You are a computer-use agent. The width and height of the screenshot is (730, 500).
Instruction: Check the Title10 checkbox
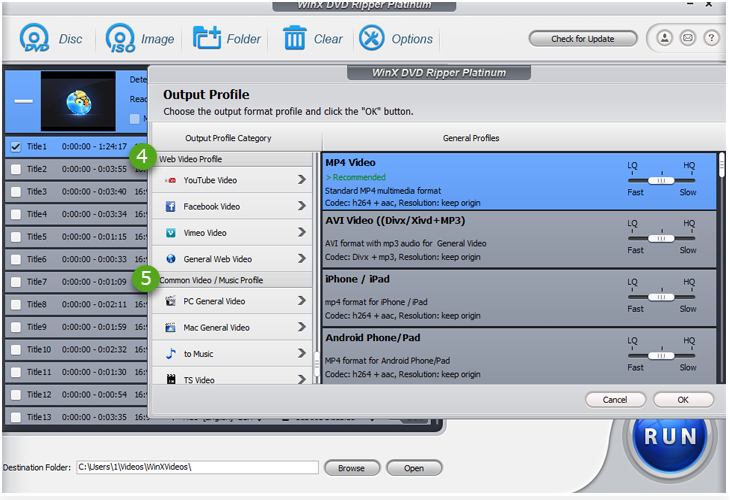[16, 350]
